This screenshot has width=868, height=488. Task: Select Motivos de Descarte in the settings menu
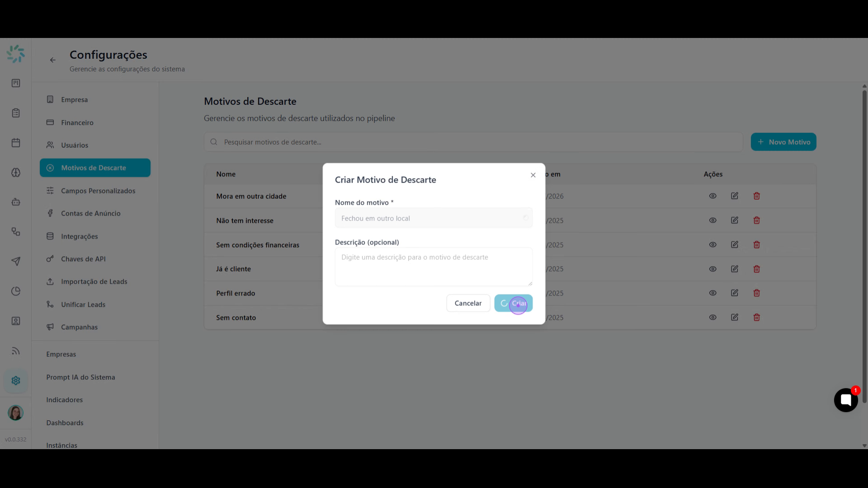(x=95, y=168)
